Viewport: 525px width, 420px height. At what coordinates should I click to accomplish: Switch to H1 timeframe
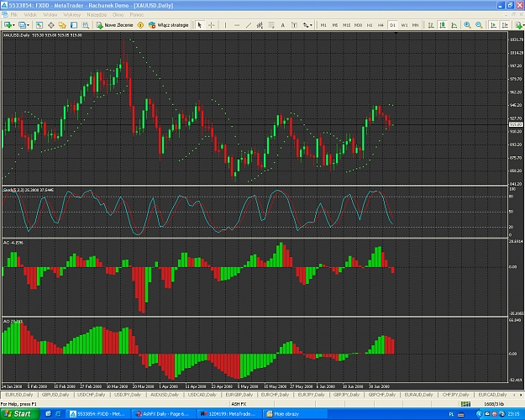pos(370,25)
